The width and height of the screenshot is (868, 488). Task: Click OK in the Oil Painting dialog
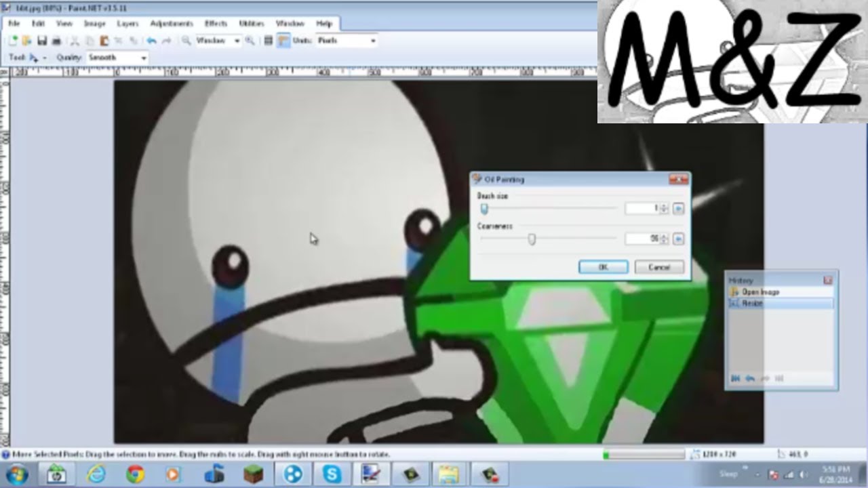603,267
